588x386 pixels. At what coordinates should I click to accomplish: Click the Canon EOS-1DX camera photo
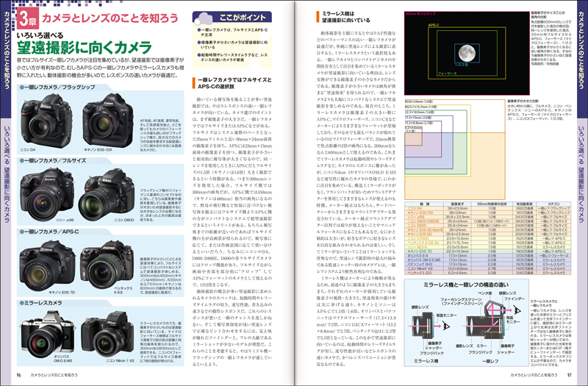coord(107,120)
